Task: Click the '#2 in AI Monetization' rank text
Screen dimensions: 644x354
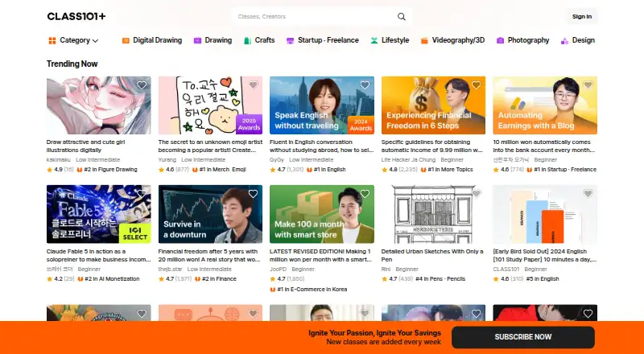Action: 112,279
